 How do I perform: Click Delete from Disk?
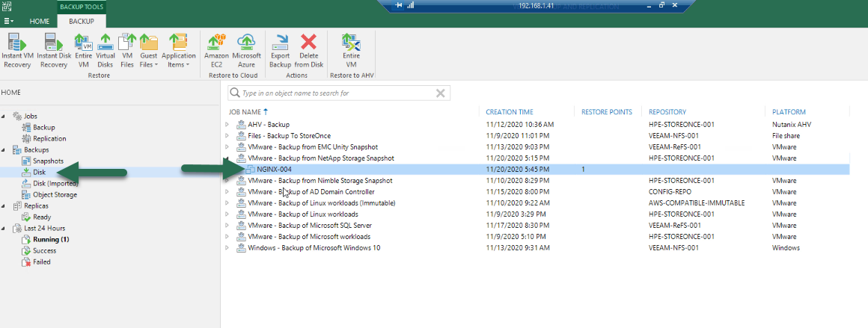[x=309, y=51]
